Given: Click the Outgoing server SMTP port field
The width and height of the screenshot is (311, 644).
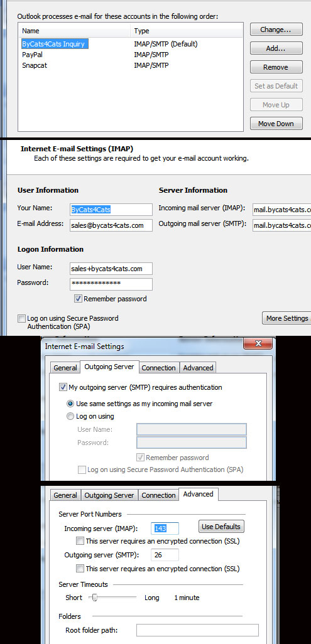Looking at the screenshot, I should coord(165,555).
